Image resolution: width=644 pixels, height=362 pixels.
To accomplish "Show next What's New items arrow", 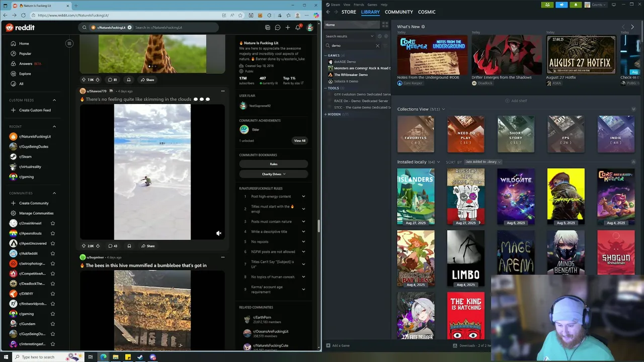I will coord(632,27).
